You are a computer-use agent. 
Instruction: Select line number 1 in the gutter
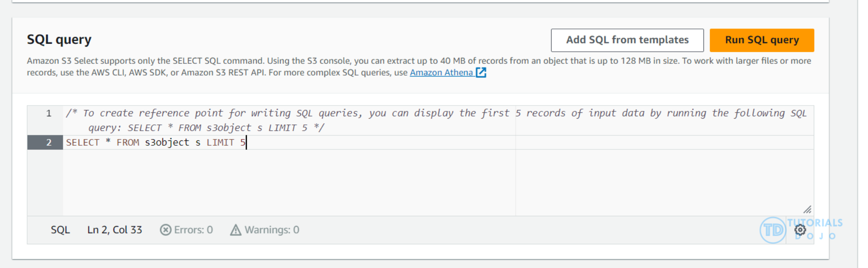point(48,113)
